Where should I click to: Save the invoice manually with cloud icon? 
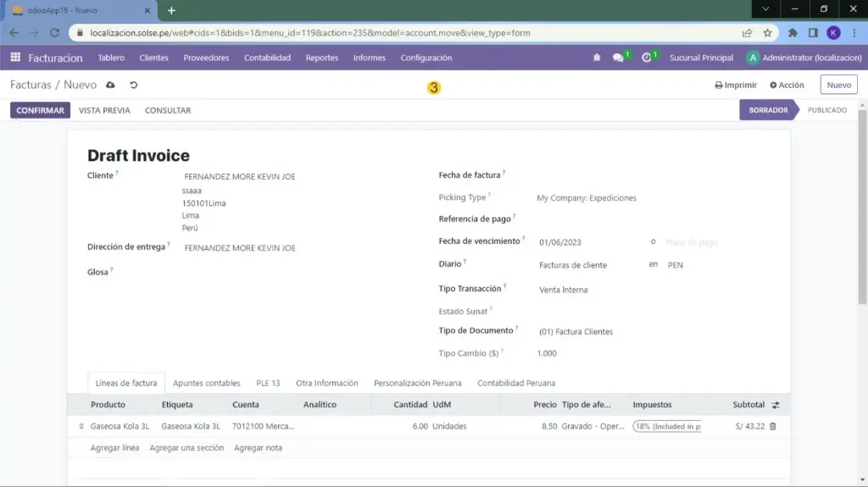(x=111, y=86)
